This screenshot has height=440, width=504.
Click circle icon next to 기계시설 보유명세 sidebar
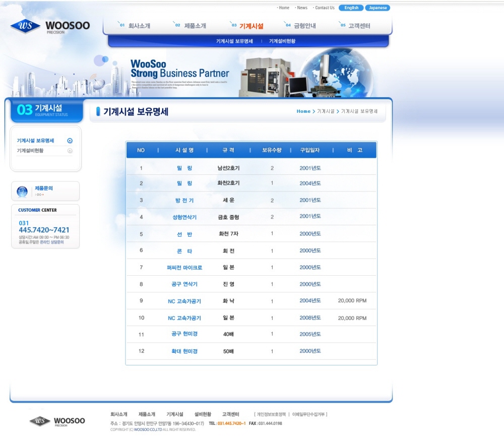(70, 141)
